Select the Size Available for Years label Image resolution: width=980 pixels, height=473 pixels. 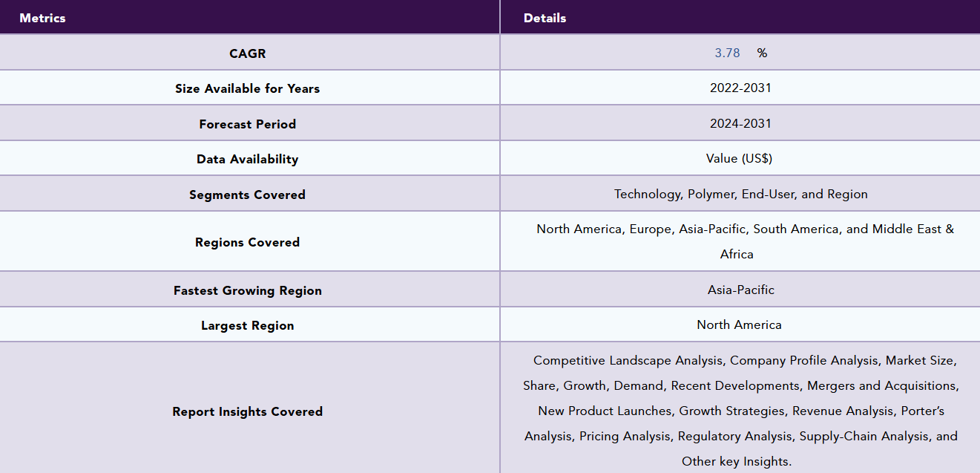pyautogui.click(x=248, y=88)
